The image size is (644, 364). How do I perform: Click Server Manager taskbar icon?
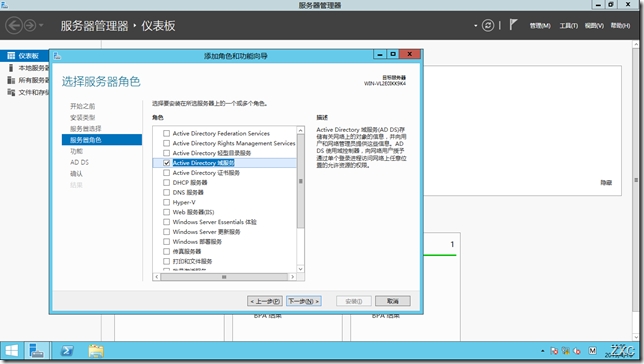[x=37, y=351]
